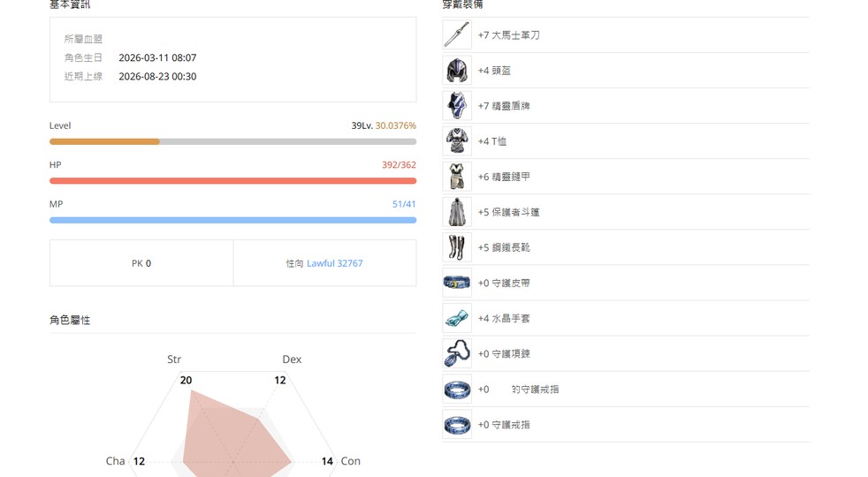Image resolution: width=868 pixels, height=477 pixels.
Task: Click the orange Level progress bar
Action: [232, 141]
